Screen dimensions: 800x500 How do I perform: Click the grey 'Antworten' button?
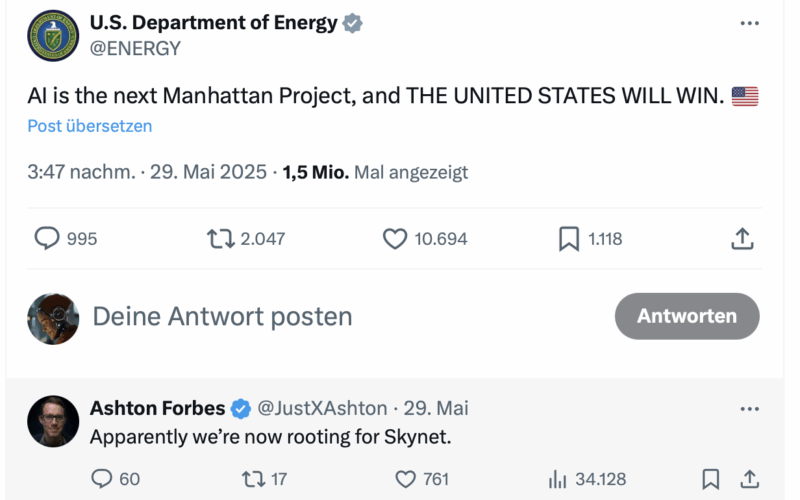pyautogui.click(x=687, y=316)
